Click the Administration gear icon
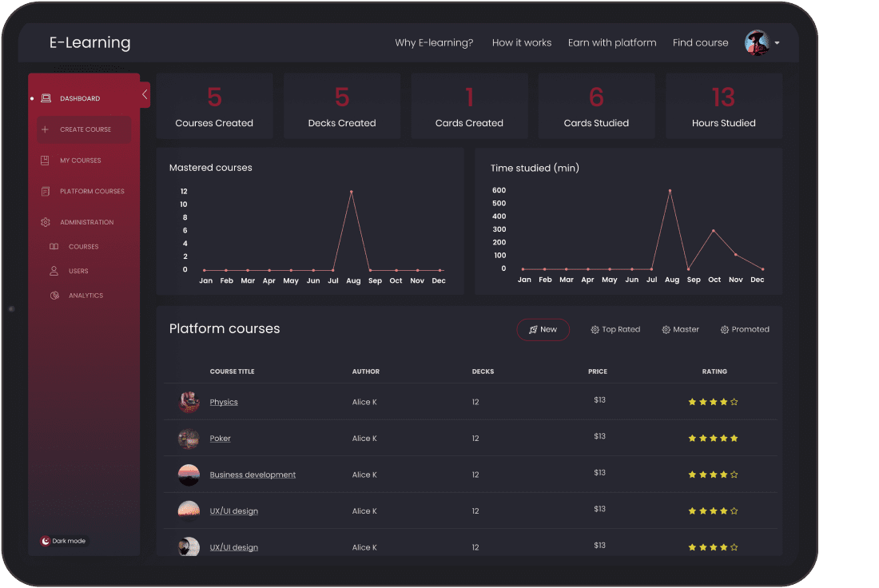879x588 pixels. click(46, 222)
